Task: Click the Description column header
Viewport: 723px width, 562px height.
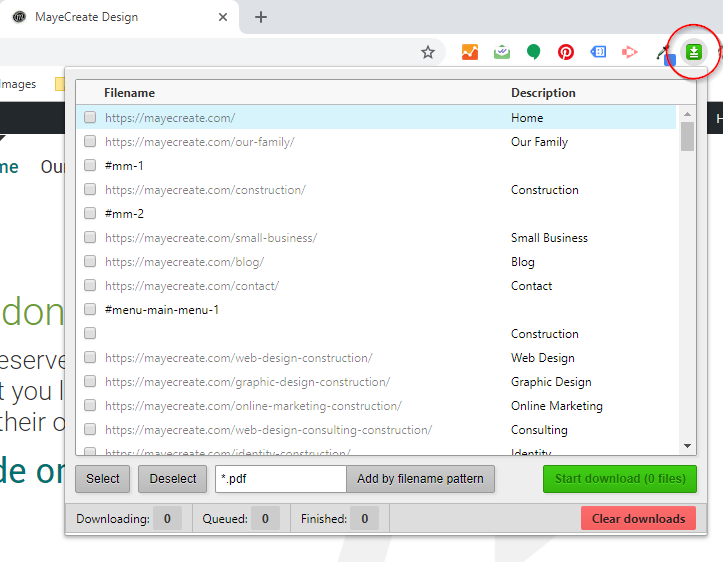Action: pos(543,93)
